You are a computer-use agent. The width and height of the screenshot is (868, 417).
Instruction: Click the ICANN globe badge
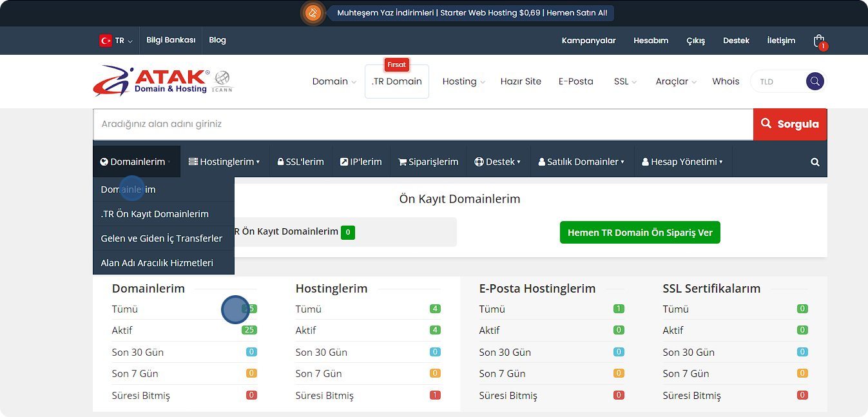[x=222, y=81]
